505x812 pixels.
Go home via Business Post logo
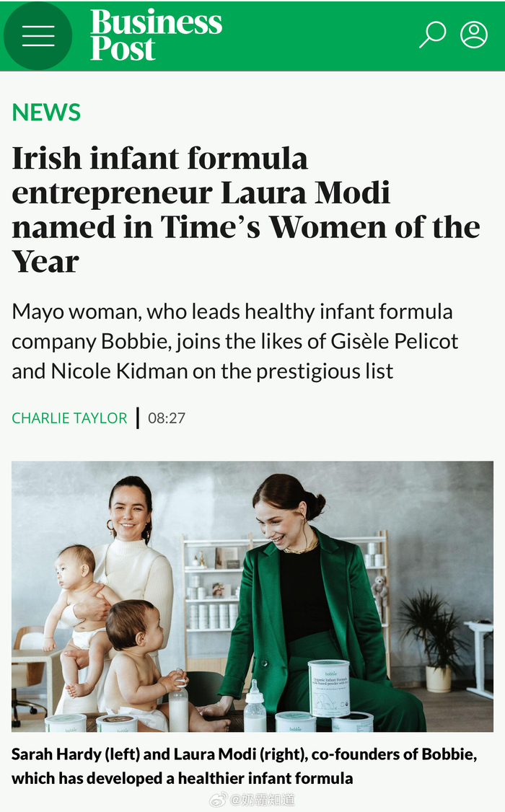156,35
